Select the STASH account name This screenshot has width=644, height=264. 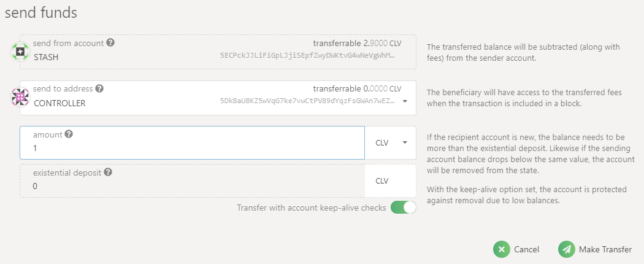pos(46,57)
